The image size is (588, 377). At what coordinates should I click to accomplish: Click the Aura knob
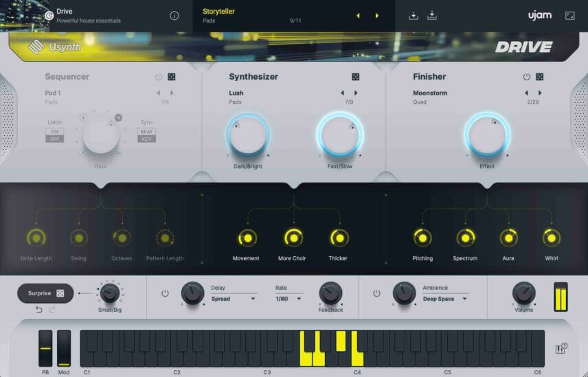pyautogui.click(x=508, y=238)
